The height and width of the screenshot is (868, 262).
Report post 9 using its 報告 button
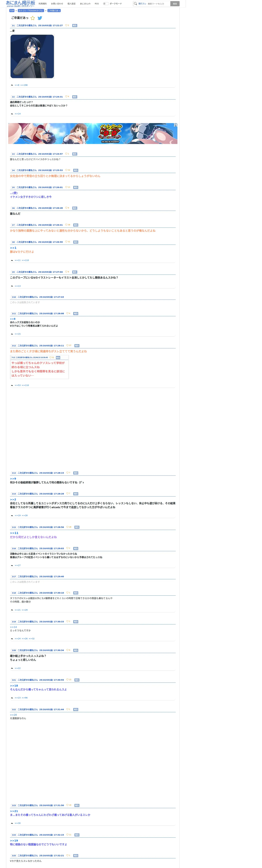pos(75,272)
